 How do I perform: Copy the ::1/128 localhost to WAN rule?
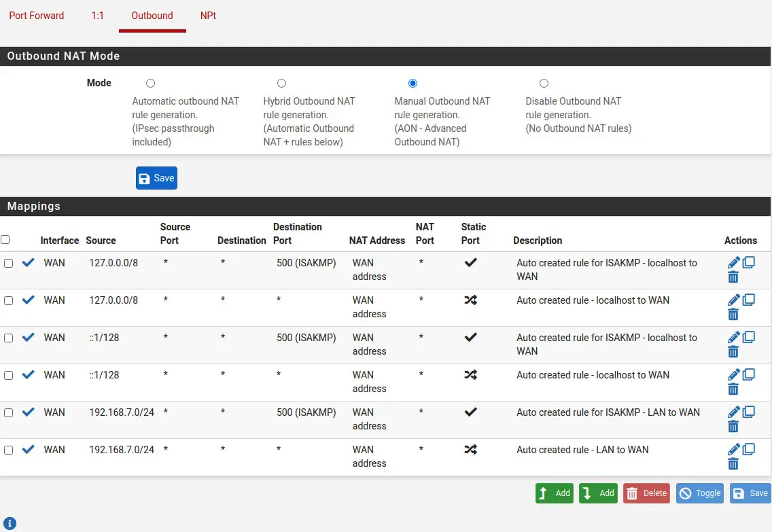[x=749, y=374]
